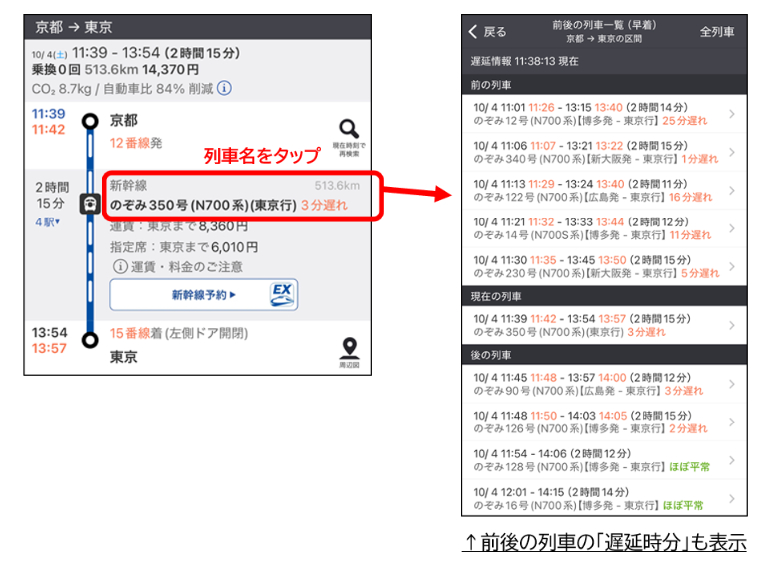771x565 pixels.
Task: Open chevron for のぞみ230号 row
Action: pyautogui.click(x=732, y=267)
